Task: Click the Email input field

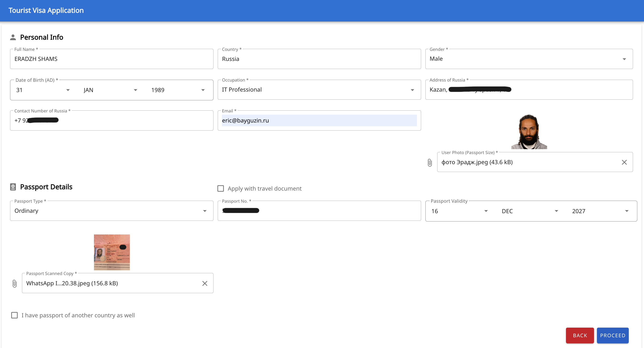Action: [319, 120]
